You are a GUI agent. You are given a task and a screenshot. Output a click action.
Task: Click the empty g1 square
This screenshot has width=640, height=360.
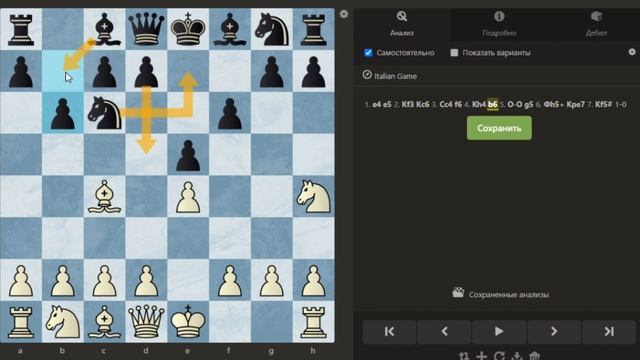tap(271, 322)
